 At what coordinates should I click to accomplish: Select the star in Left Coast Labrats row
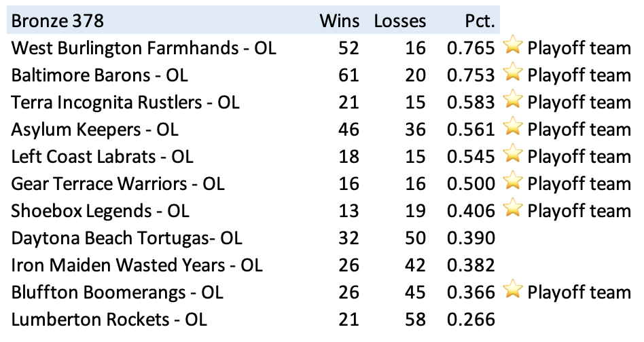coord(512,155)
